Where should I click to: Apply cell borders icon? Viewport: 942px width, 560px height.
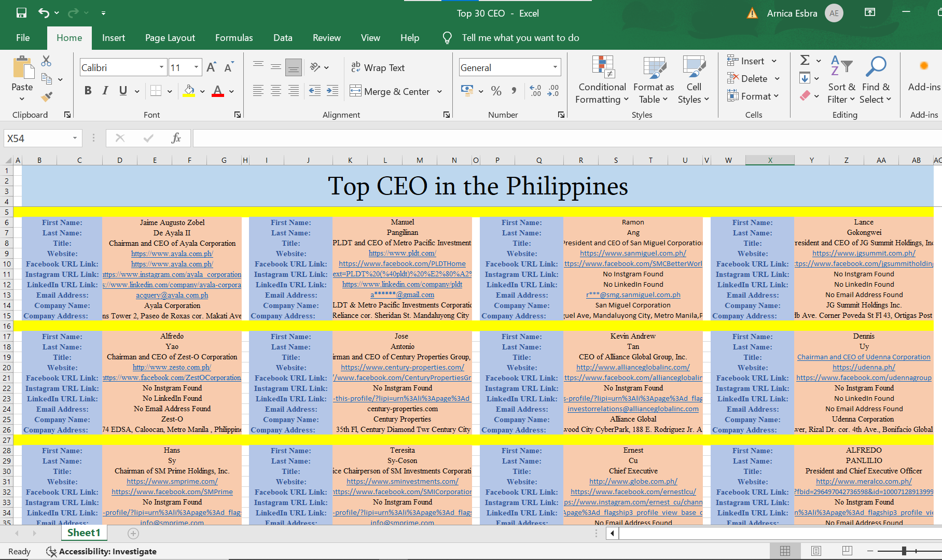(156, 91)
